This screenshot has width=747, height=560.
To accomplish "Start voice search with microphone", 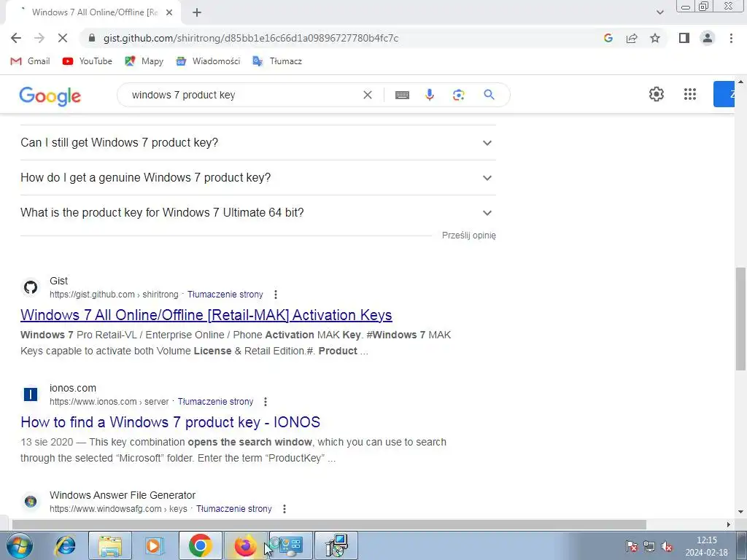I will point(430,95).
